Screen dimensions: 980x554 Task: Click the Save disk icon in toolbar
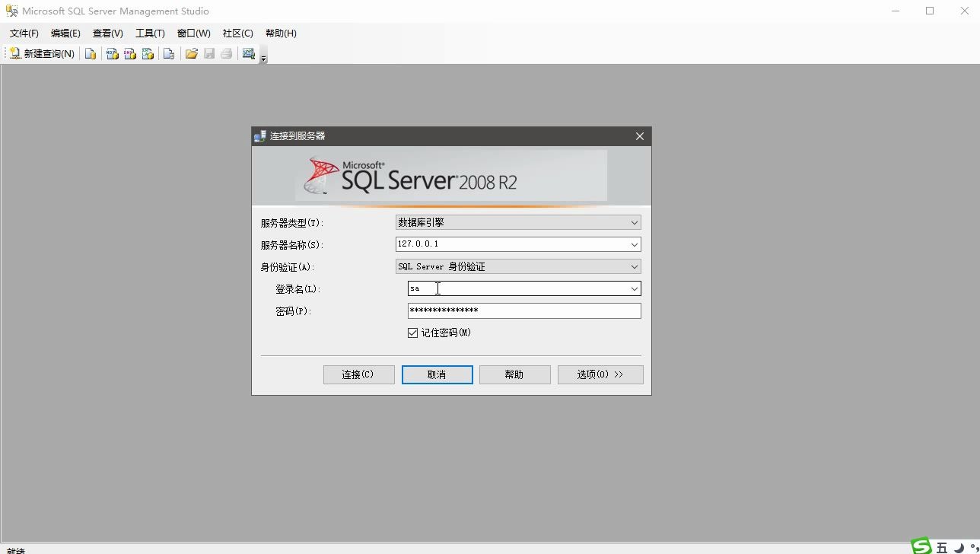[x=208, y=53]
